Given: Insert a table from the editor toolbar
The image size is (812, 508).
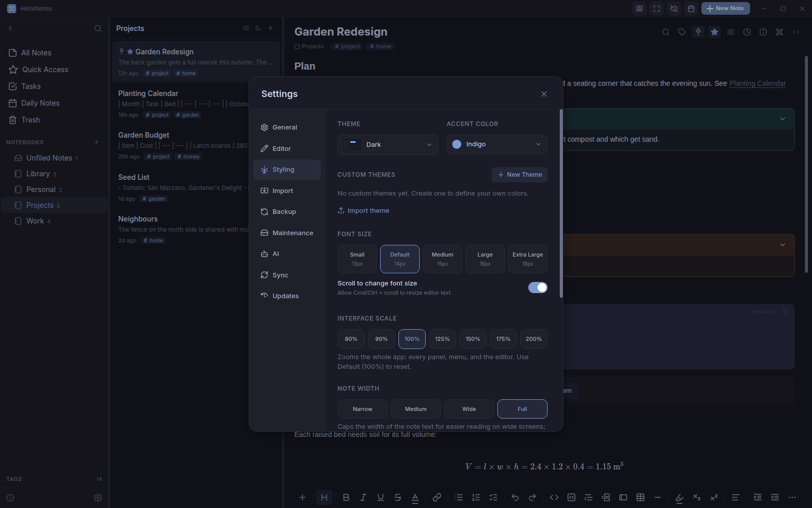Looking at the screenshot, I should (x=640, y=497).
